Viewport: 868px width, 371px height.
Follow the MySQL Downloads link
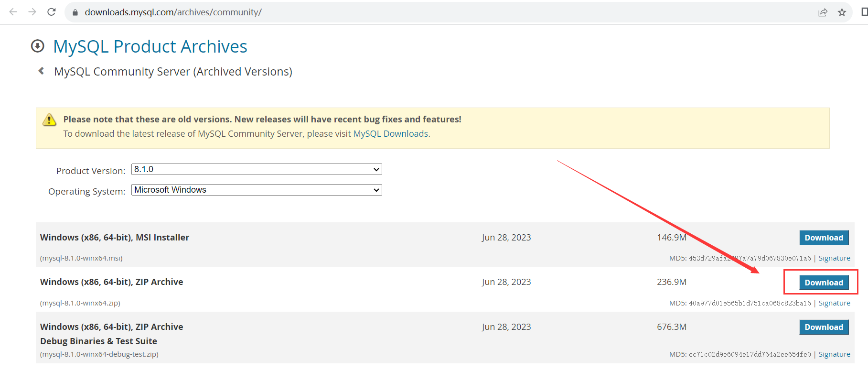[x=390, y=134]
